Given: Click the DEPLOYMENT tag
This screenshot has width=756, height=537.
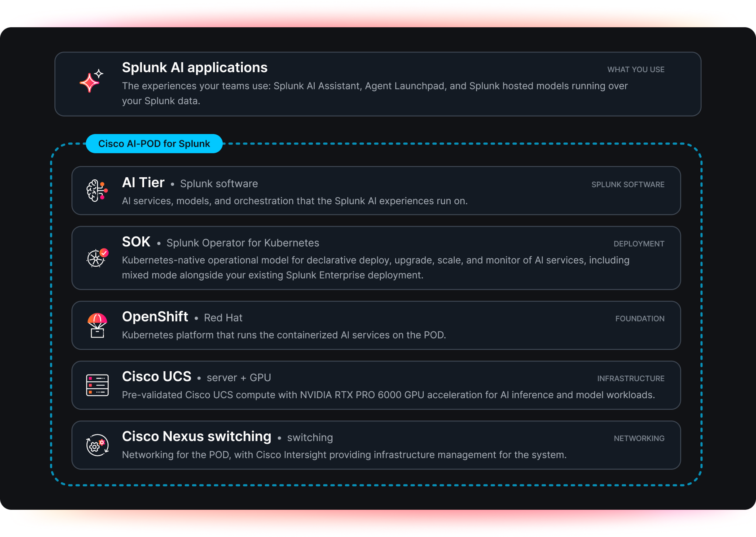Looking at the screenshot, I should tap(639, 244).
